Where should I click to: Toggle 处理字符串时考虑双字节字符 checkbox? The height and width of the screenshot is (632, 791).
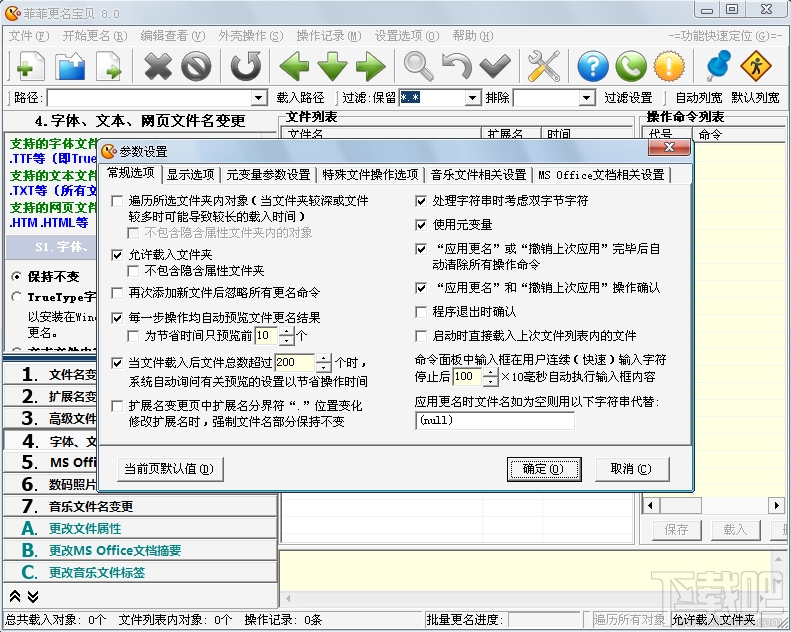[x=421, y=201]
